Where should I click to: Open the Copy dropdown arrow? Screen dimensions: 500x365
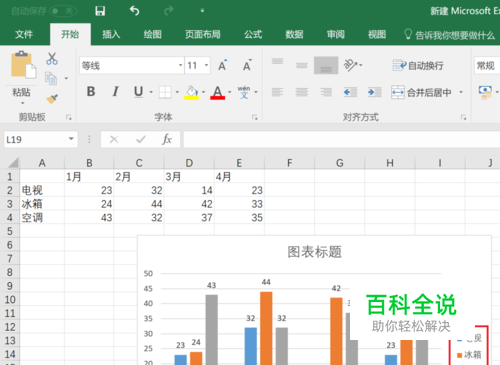click(x=66, y=79)
